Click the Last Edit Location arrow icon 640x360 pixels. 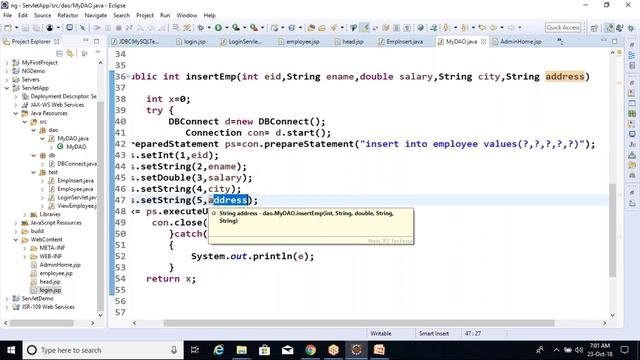coord(482,28)
